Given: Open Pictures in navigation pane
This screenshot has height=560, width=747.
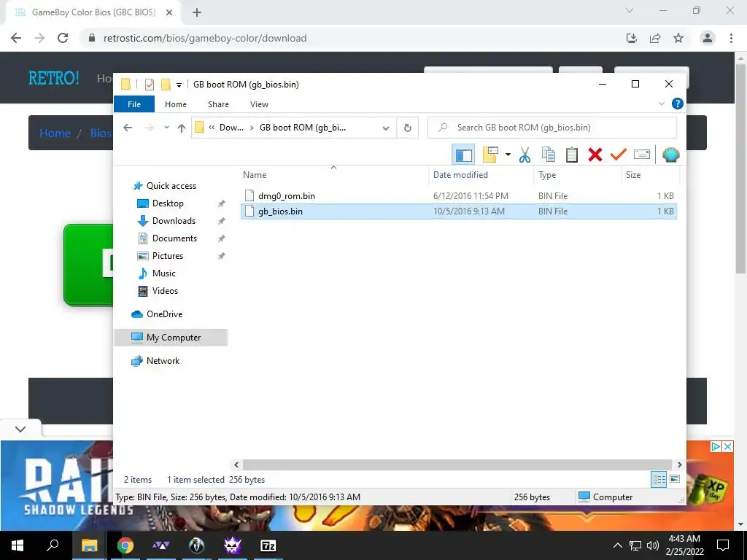Looking at the screenshot, I should click(x=167, y=256).
